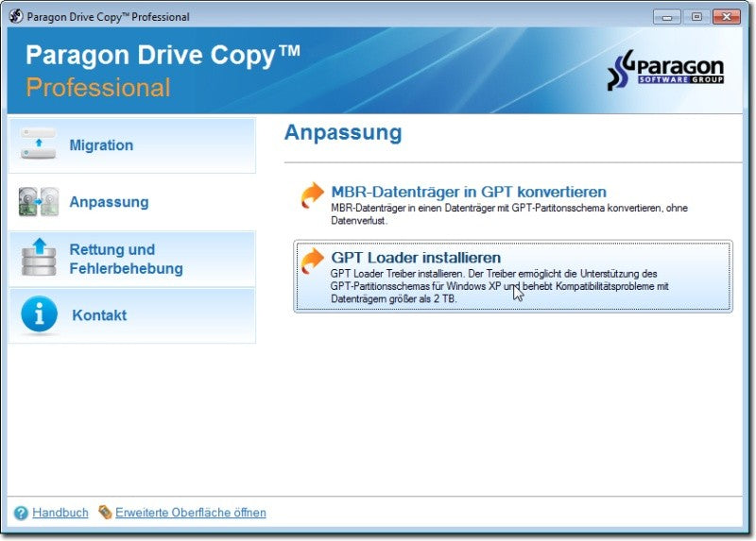Screen dimensions: 756x541
Task: Click orange arrow beside GPT Loader installieren
Action: point(312,262)
